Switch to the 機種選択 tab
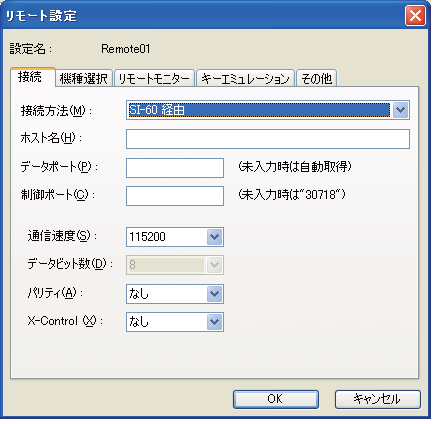Viewport: 437px width, 424px height. pyautogui.click(x=84, y=78)
